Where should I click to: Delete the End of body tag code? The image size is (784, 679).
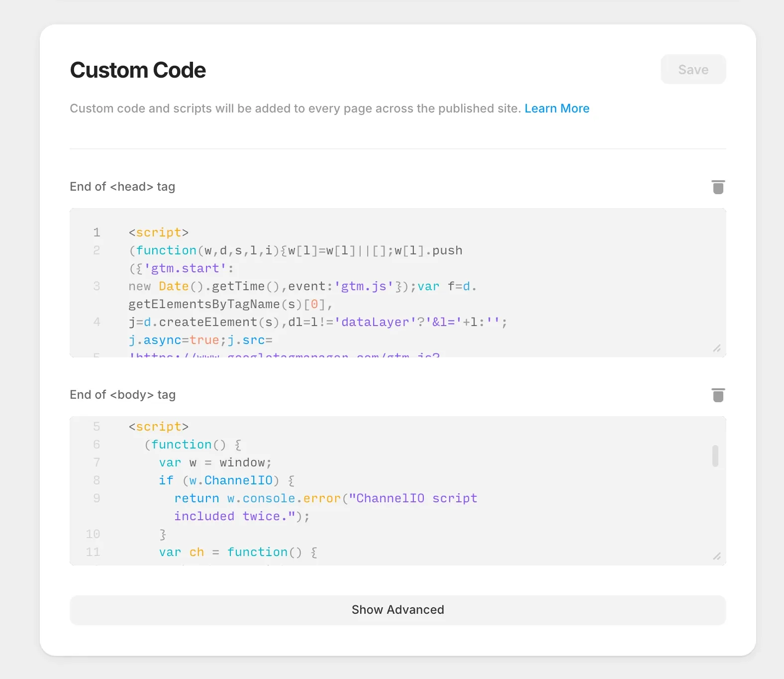[x=718, y=395]
